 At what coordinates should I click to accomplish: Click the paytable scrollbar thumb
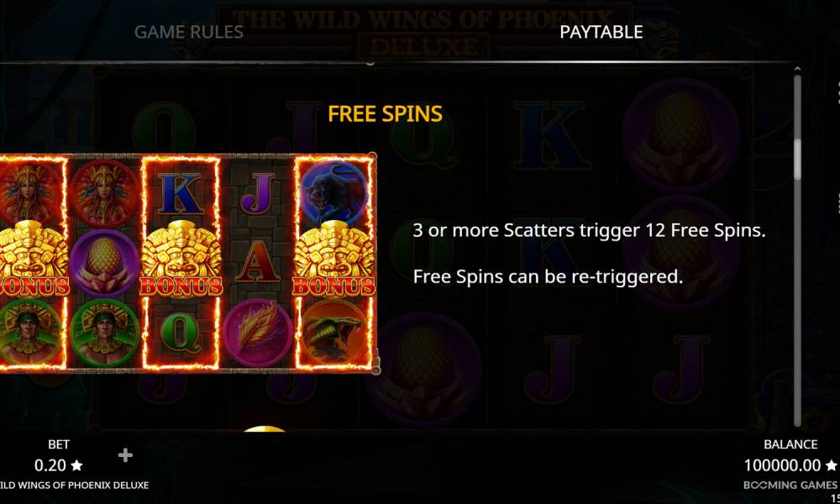coord(797,159)
